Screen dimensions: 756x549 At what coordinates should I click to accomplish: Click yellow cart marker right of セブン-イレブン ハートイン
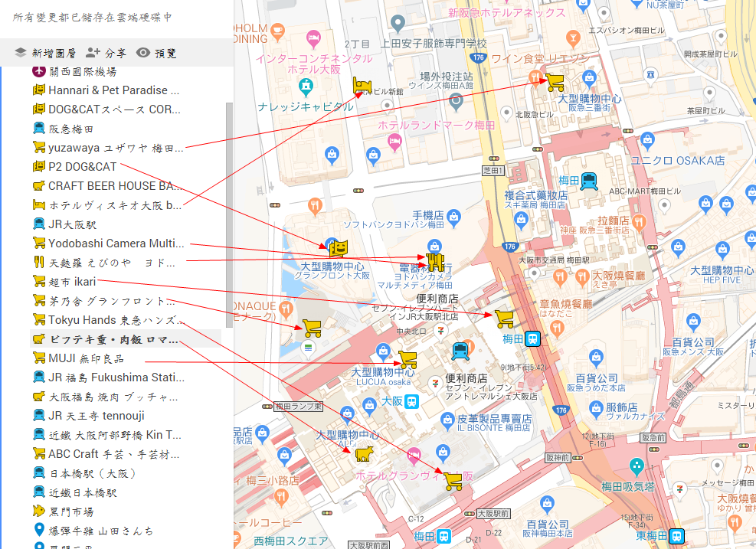click(x=504, y=319)
